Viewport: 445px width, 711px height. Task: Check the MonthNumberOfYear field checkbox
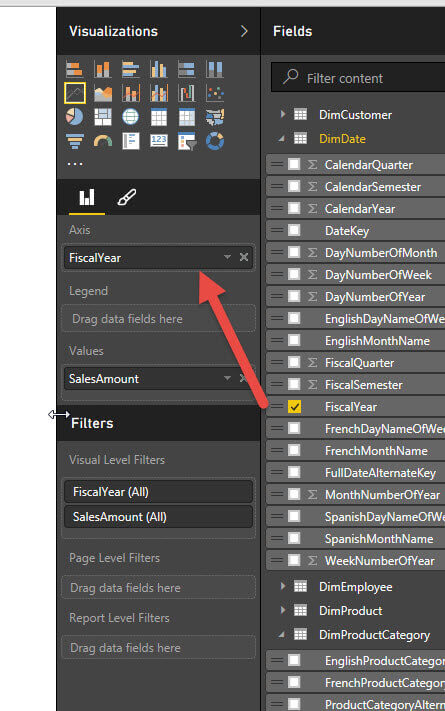click(x=294, y=494)
